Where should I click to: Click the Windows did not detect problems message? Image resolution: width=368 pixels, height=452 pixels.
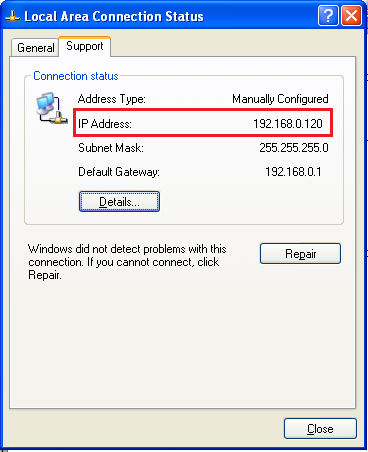[x=127, y=262]
